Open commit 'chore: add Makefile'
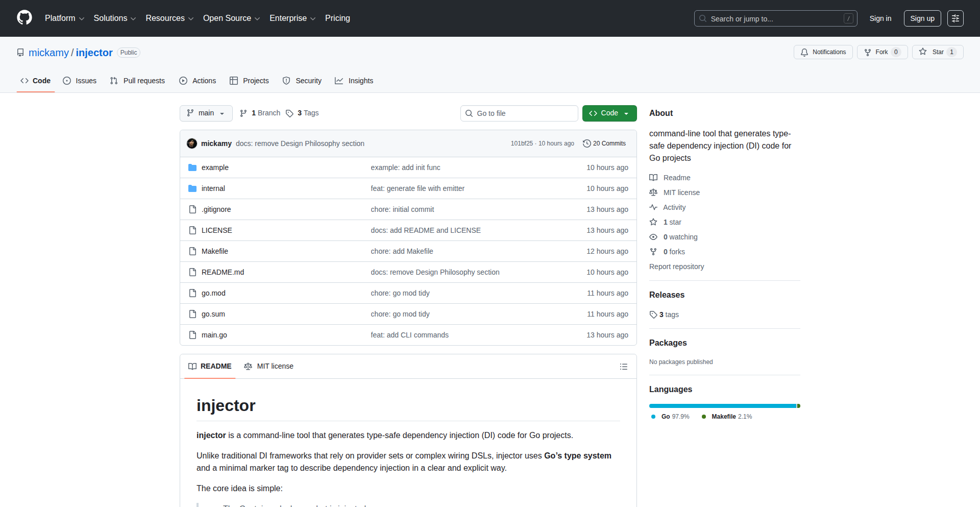Viewport: 980px width, 507px height. (402, 251)
